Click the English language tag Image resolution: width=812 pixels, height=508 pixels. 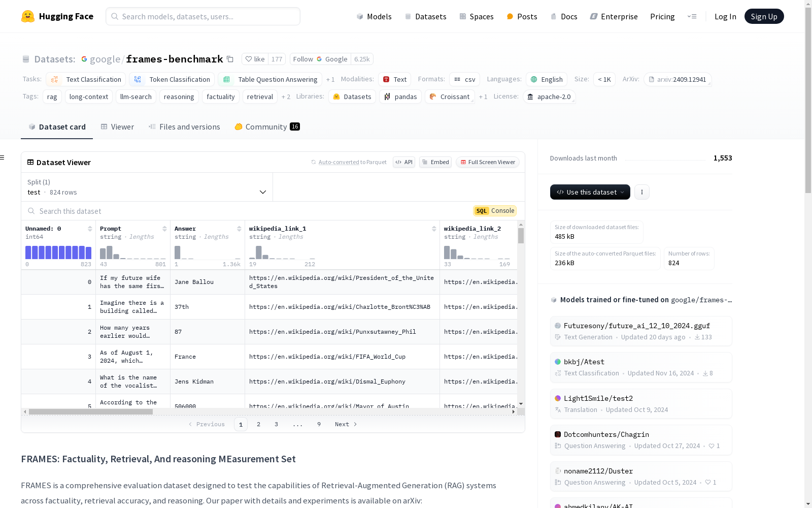click(x=547, y=79)
